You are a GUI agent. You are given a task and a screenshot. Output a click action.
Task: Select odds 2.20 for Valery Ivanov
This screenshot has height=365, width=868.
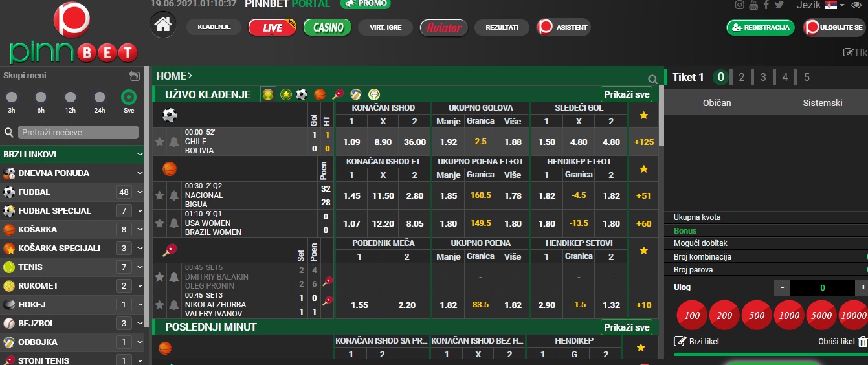click(x=406, y=305)
